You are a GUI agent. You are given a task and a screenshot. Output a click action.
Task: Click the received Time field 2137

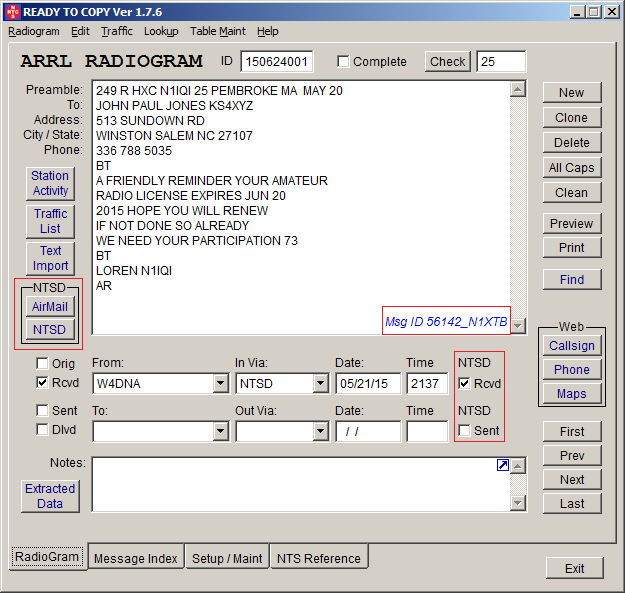[x=427, y=383]
